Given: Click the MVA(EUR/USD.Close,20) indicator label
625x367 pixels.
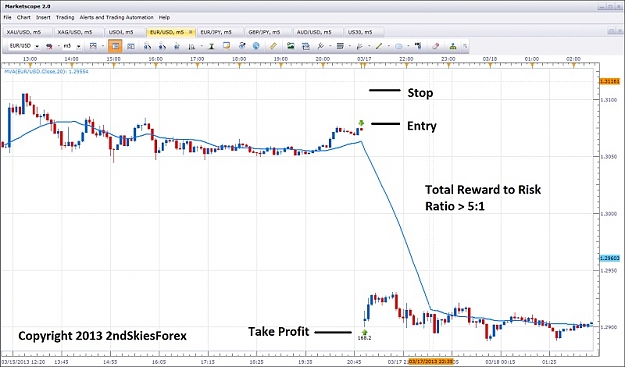Looking at the screenshot, I should point(46,72).
